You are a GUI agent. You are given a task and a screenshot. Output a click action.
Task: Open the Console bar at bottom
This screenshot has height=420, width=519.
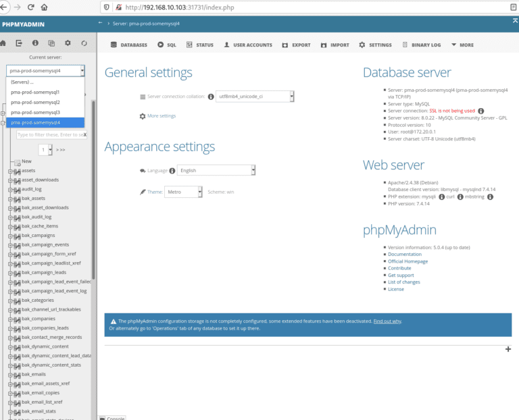112,418
